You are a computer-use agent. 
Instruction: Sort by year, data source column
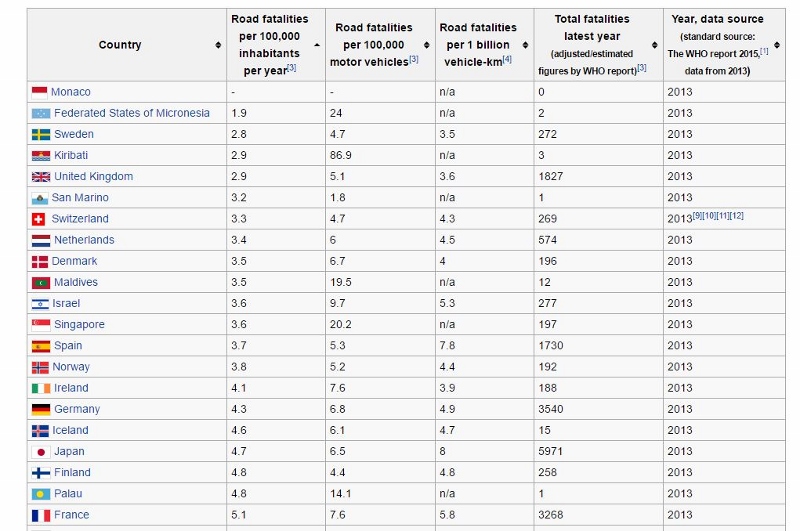[x=777, y=45]
